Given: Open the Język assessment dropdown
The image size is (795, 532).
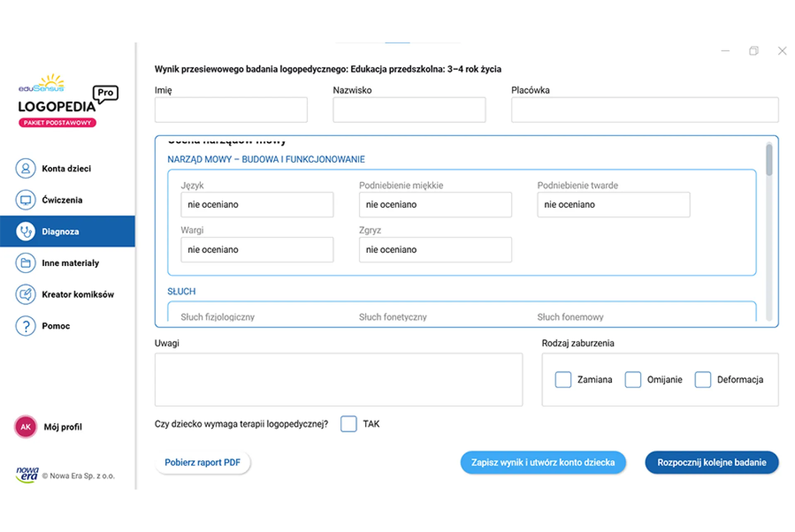Looking at the screenshot, I should pyautogui.click(x=257, y=205).
